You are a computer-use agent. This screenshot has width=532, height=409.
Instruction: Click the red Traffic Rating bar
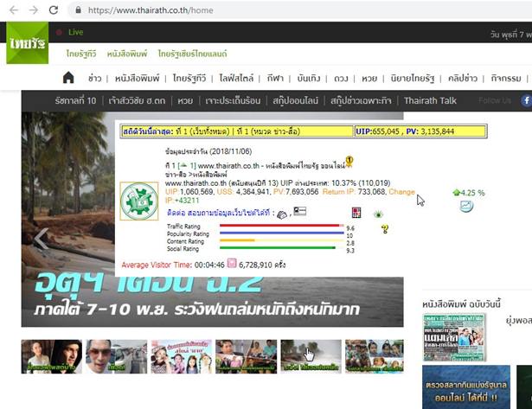pos(282,225)
